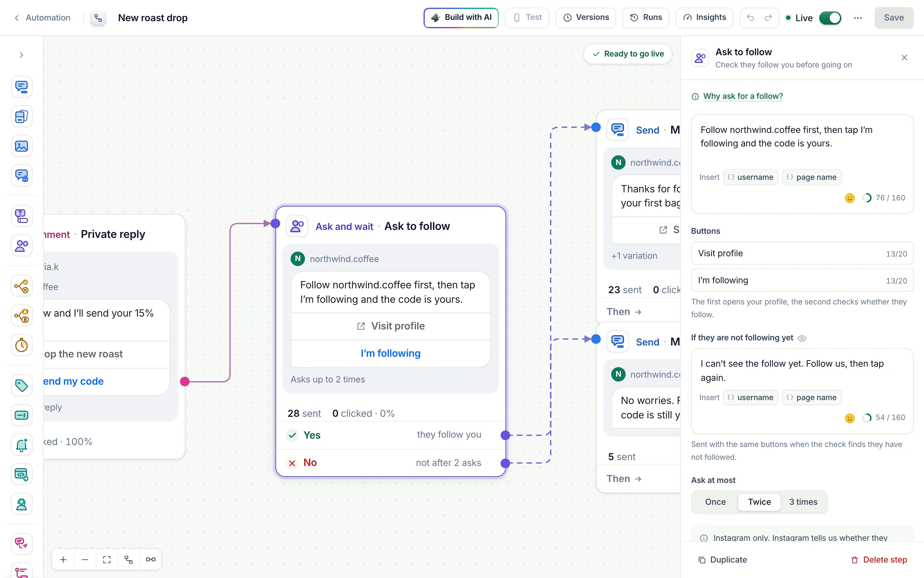Click the Ready to go live badge
Image resolution: width=924 pixels, height=578 pixels.
click(628, 54)
